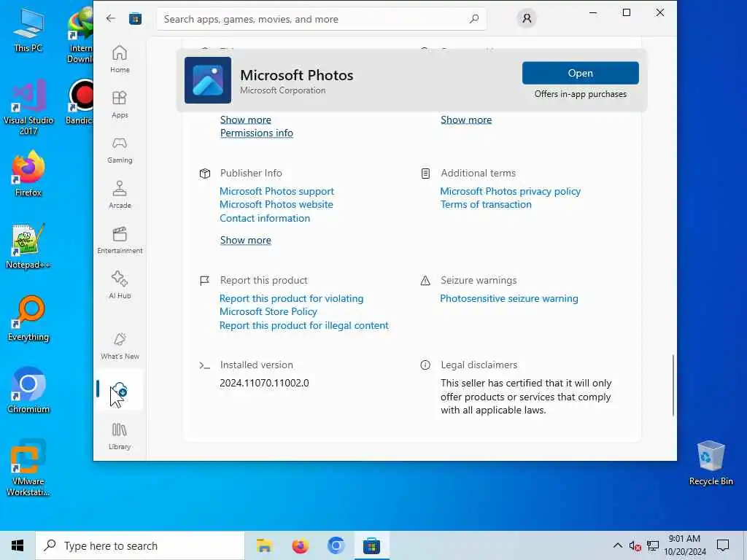
Task: Click the Report this product flag icon
Action: click(205, 281)
